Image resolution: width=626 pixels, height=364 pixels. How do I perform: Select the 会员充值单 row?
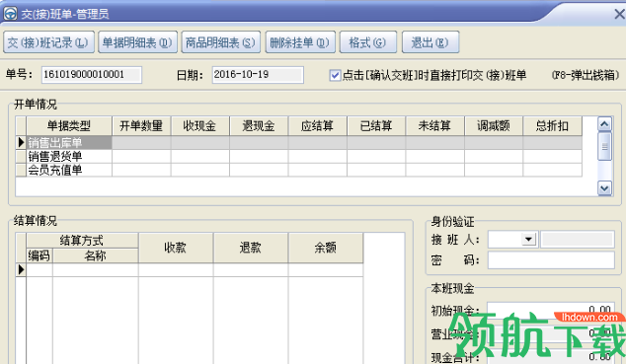pos(298,170)
